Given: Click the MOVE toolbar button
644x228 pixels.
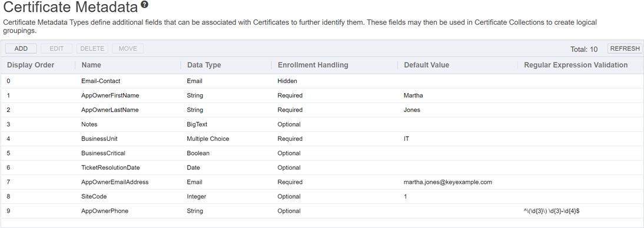Looking at the screenshot, I should [128, 48].
